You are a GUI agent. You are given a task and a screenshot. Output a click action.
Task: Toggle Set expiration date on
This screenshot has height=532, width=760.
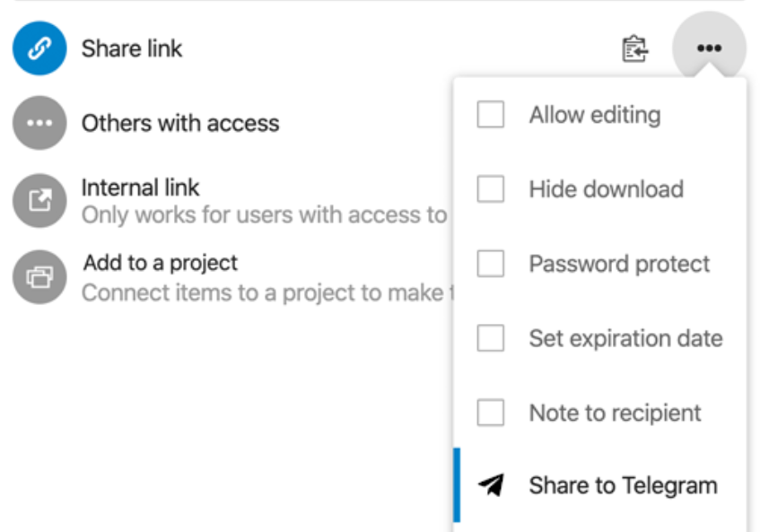tap(491, 338)
